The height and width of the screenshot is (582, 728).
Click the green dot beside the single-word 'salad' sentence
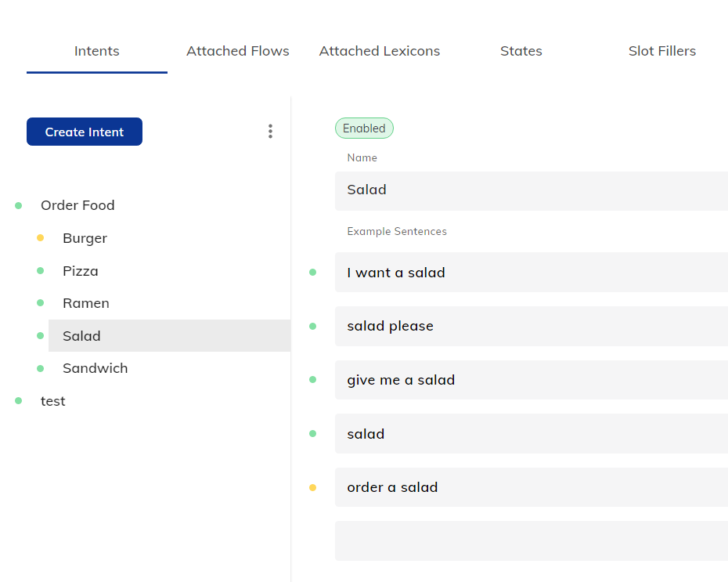coord(313,433)
